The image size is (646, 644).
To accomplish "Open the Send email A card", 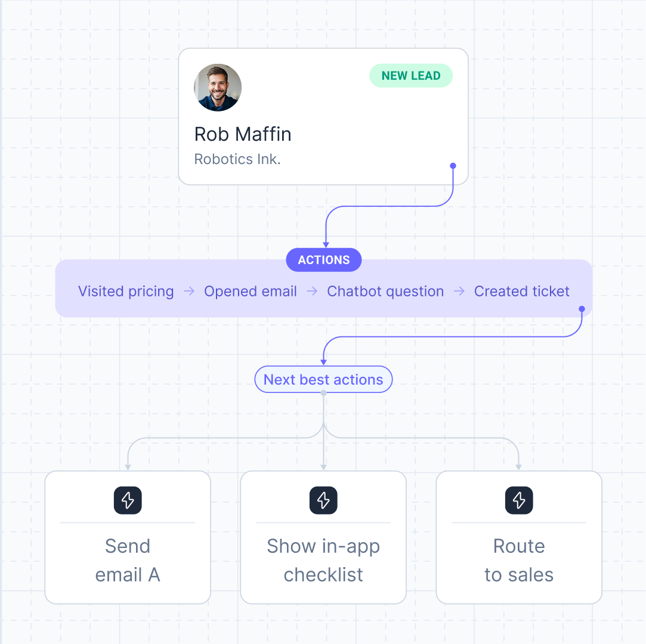I will [128, 560].
